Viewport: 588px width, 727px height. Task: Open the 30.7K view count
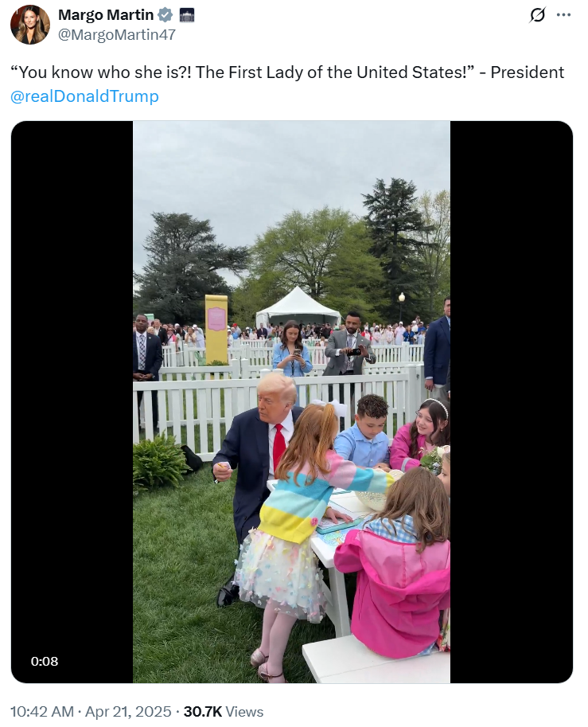point(202,712)
